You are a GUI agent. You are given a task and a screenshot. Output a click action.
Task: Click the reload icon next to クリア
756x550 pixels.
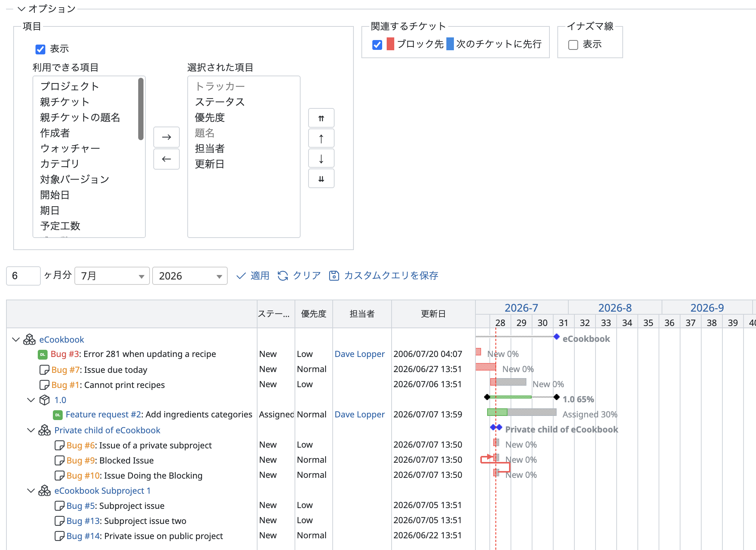283,276
